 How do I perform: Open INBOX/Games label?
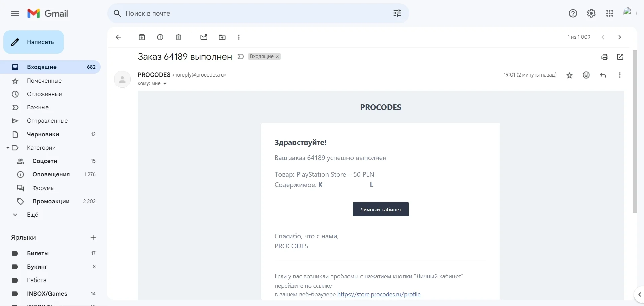[x=50, y=294]
